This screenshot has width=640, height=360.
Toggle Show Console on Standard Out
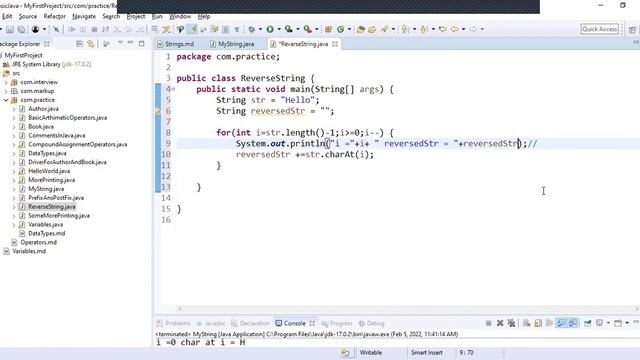click(562, 323)
